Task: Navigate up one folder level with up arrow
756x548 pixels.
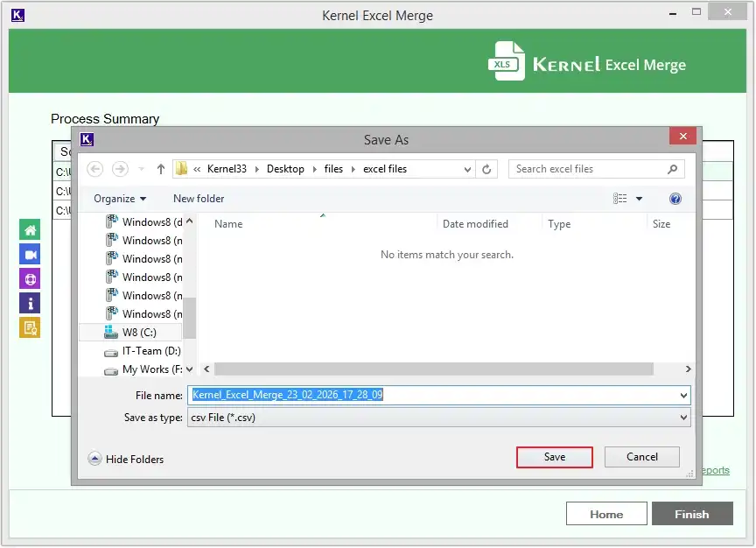Action: (160, 168)
